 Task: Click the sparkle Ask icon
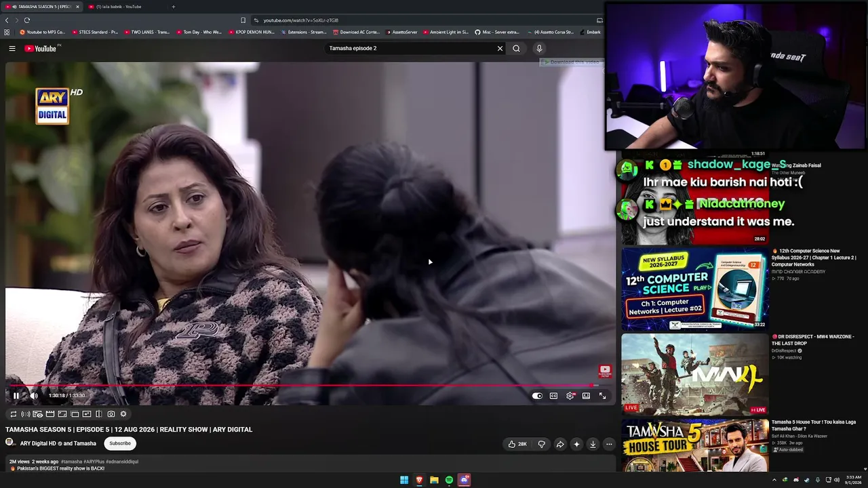[x=576, y=444]
